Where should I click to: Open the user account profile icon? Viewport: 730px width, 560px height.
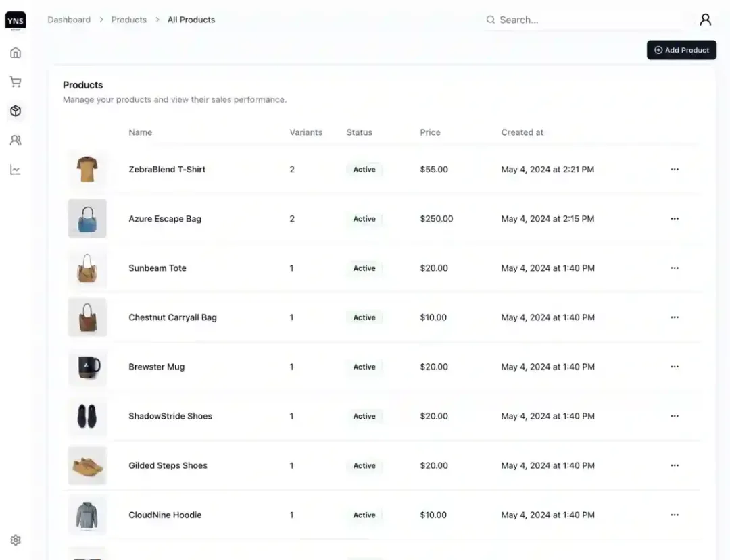pos(705,20)
